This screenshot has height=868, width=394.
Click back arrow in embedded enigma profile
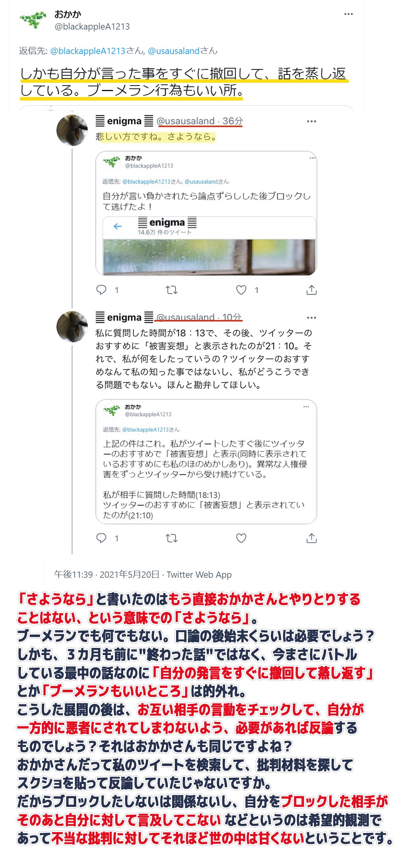(x=118, y=226)
